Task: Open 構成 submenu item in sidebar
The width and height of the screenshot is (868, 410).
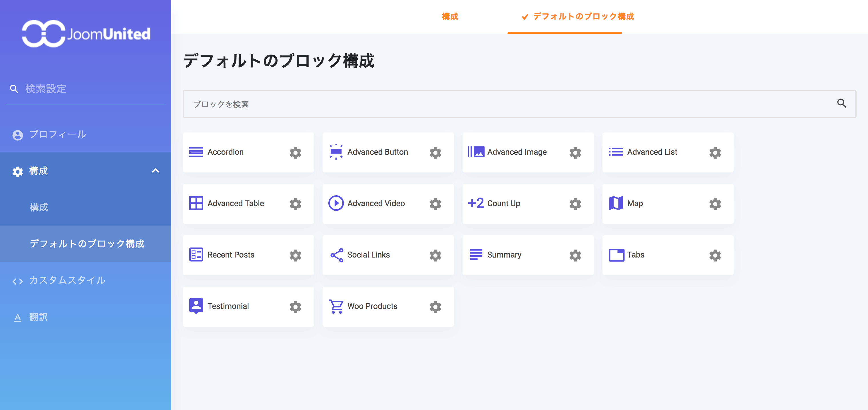Action: point(86,207)
